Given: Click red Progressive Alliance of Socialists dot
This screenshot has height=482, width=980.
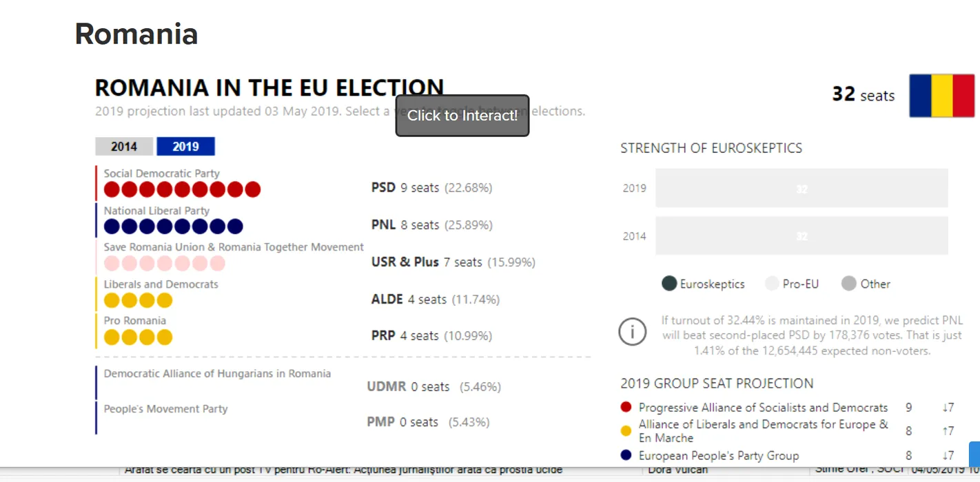Looking at the screenshot, I should 626,408.
